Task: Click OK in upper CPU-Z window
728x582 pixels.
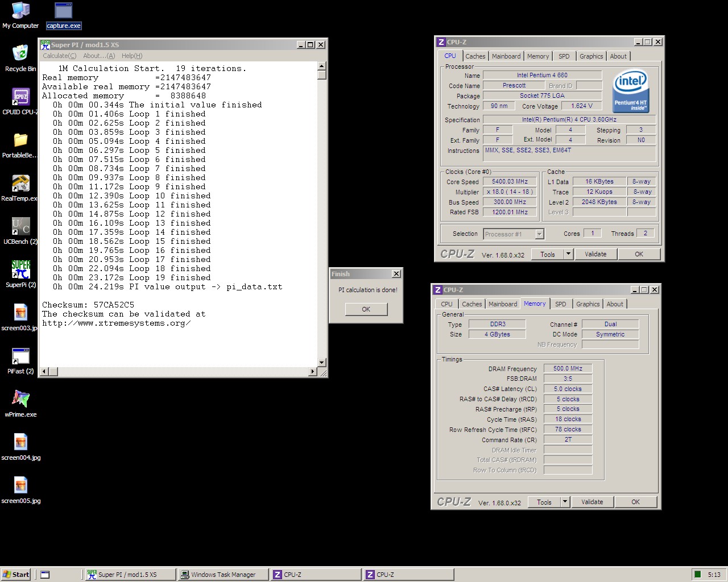Action: click(x=639, y=254)
